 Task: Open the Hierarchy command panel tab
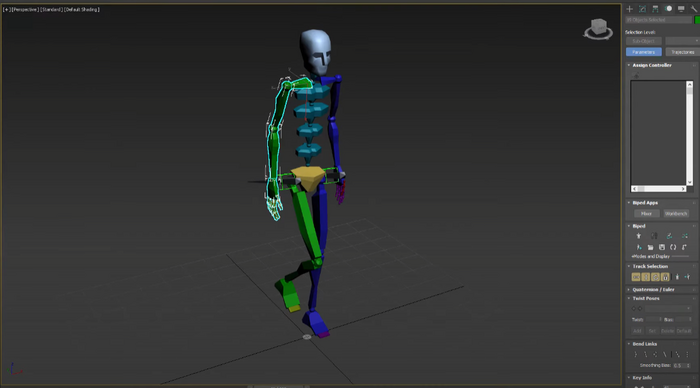point(655,8)
